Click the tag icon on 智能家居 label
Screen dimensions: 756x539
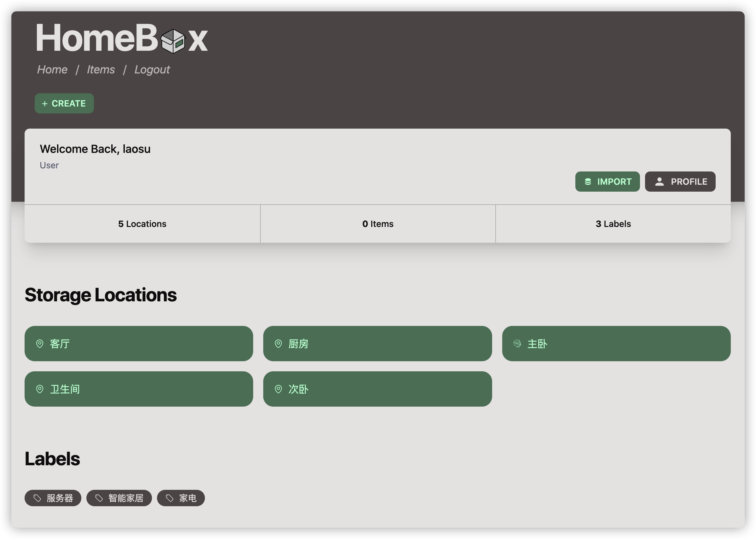[99, 498]
